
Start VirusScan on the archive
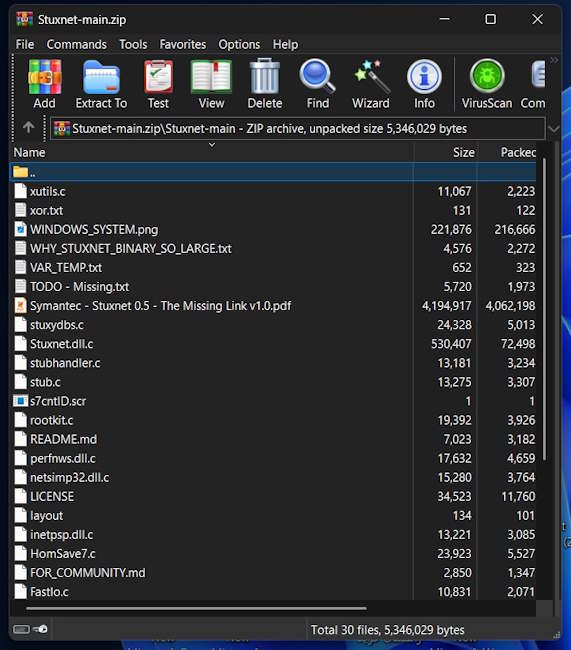[487, 76]
